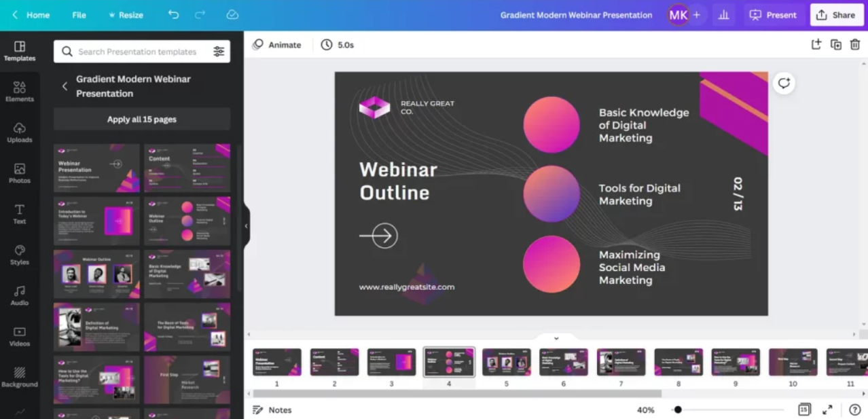Duplicate the page with the copy icon
This screenshot has height=419, width=868.
point(836,45)
